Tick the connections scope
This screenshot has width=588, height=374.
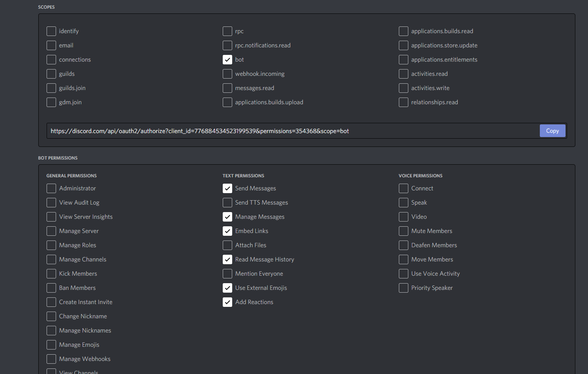[51, 60]
